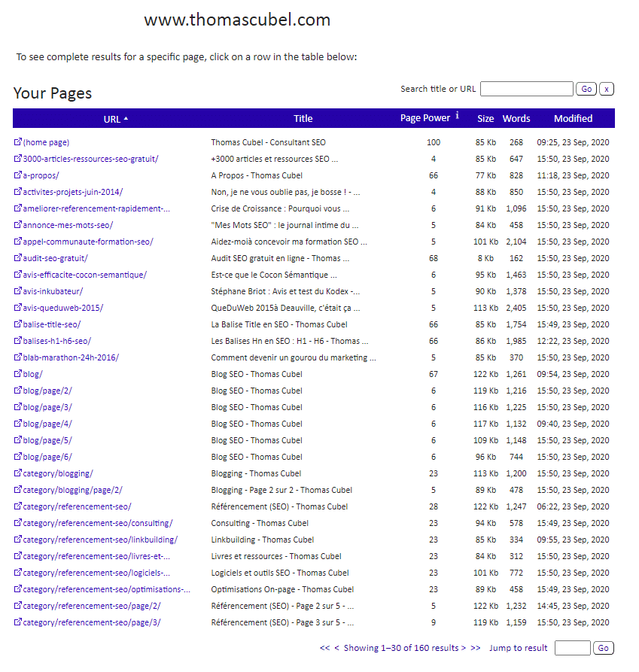This screenshot has width=639, height=672.
Task: Open appel-communaute-formation-seo/ link
Action: tap(88, 242)
